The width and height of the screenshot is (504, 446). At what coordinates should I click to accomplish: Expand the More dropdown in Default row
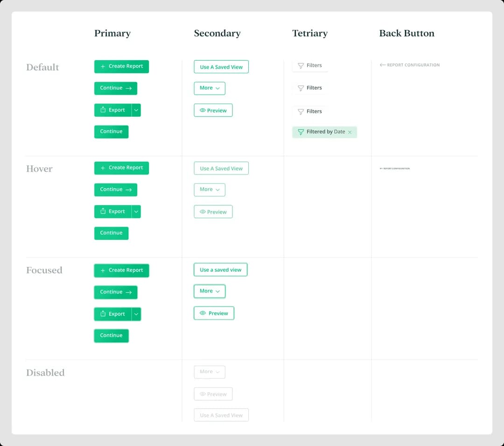[x=210, y=88]
